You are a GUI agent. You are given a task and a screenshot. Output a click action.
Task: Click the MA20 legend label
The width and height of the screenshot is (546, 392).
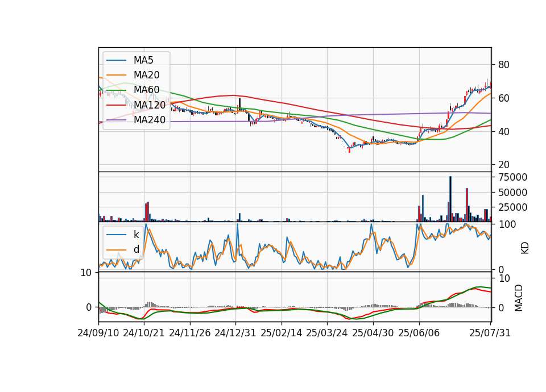tap(146, 75)
